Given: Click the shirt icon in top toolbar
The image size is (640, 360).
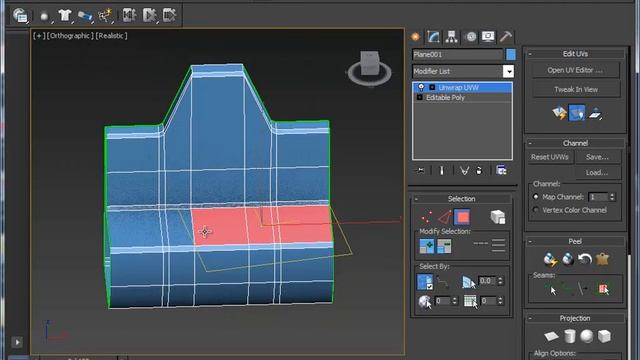Looking at the screenshot, I should point(64,16).
